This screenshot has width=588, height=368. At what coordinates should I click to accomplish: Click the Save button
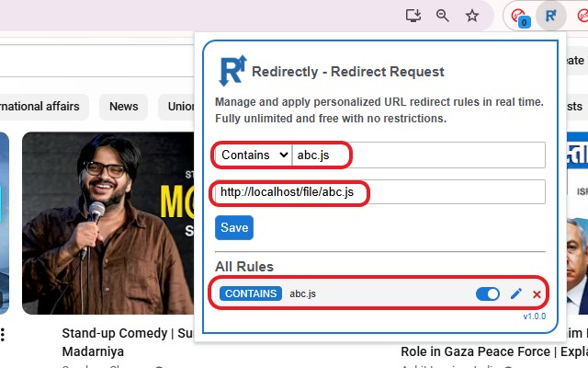tap(234, 227)
